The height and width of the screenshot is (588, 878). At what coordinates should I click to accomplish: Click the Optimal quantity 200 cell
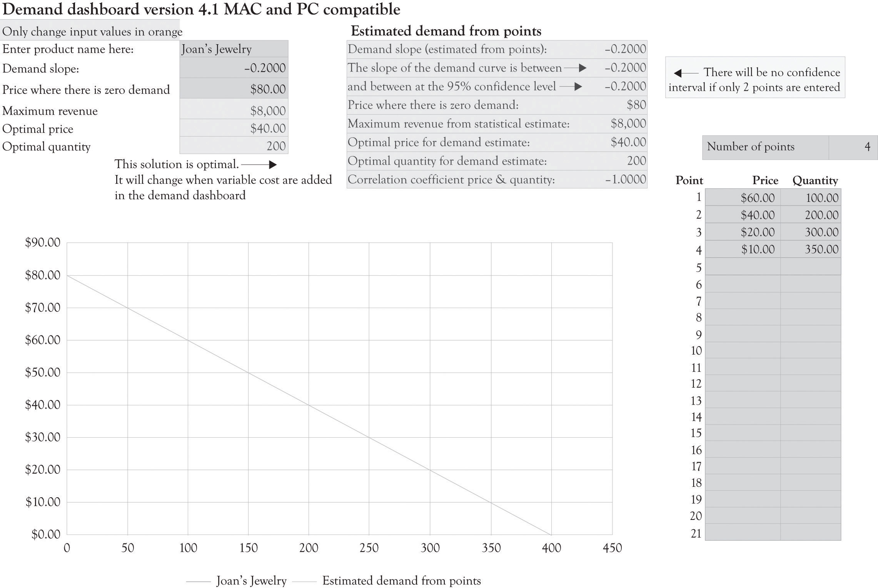tap(234, 145)
